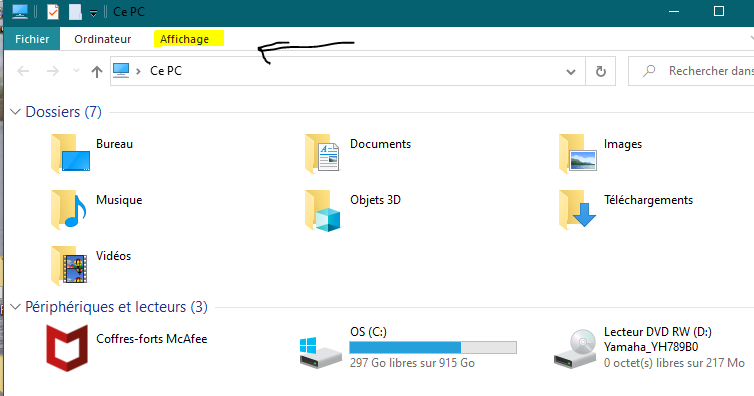This screenshot has height=396, width=754.
Task: Maximize the Ce PC window
Action: 719,12
